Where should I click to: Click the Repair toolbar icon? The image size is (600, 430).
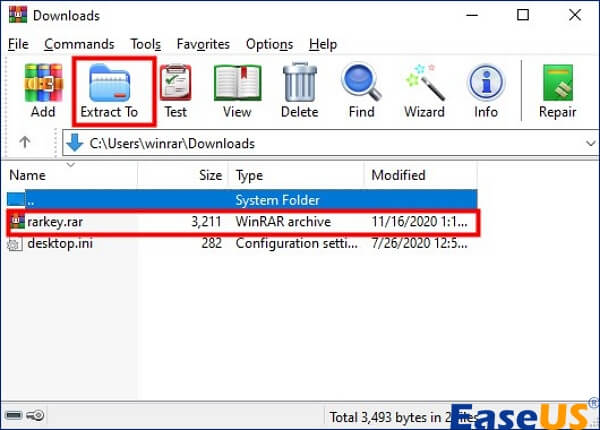(557, 90)
